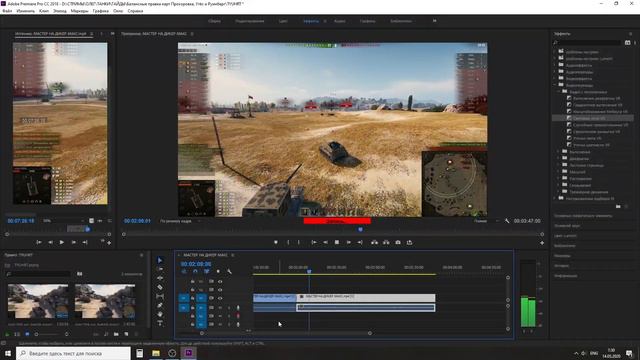Image resolution: width=640 pixels, height=360 pixels.
Task: Solo audio track A1
Action: click(x=229, y=308)
